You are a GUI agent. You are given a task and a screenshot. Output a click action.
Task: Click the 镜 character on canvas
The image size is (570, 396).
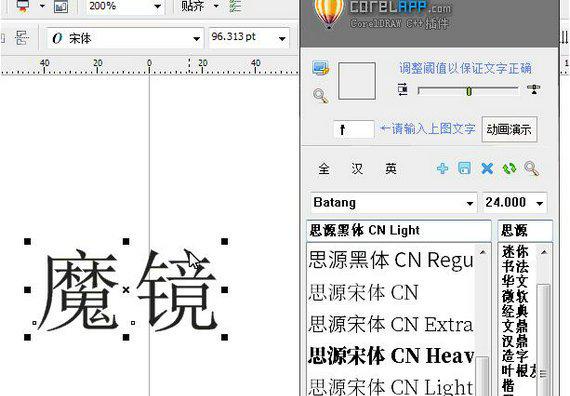(x=177, y=290)
